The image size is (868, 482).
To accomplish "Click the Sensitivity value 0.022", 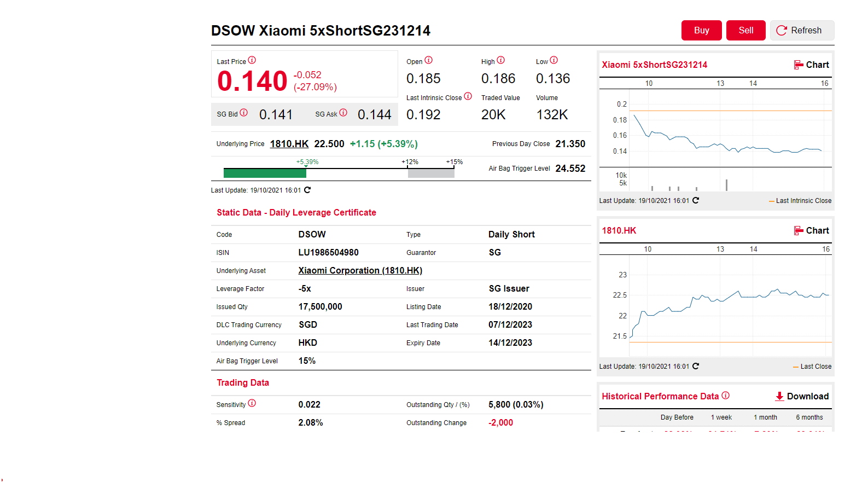I will [310, 404].
